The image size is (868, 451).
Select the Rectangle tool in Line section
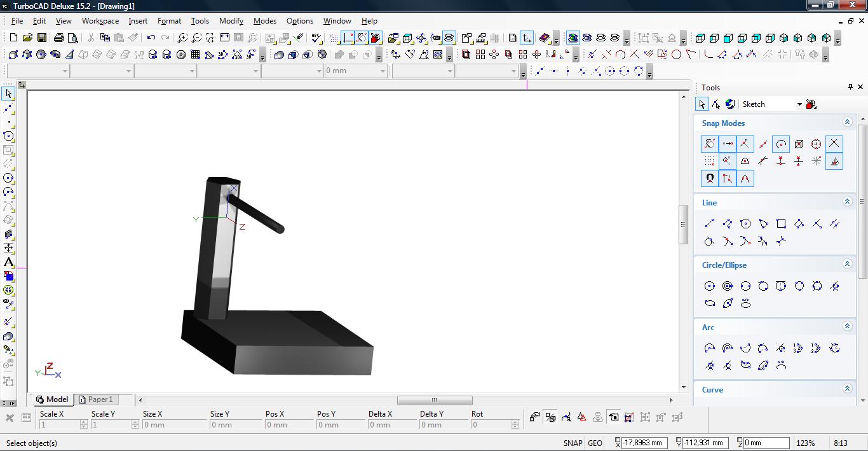coord(781,223)
